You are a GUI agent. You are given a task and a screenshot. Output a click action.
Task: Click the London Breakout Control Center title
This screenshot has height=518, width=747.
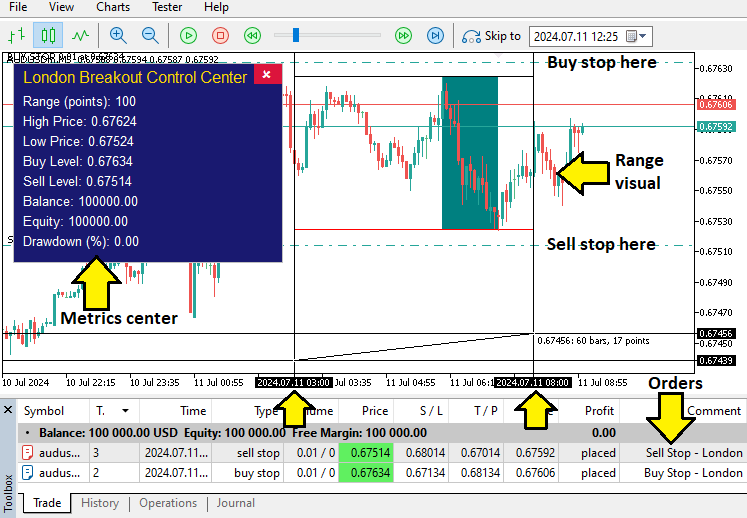click(135, 77)
